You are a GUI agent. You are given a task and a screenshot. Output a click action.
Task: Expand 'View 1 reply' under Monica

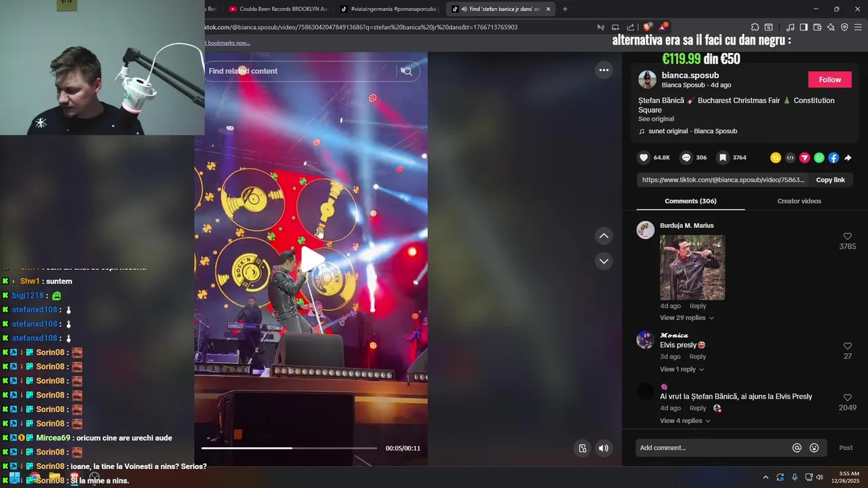(x=682, y=369)
